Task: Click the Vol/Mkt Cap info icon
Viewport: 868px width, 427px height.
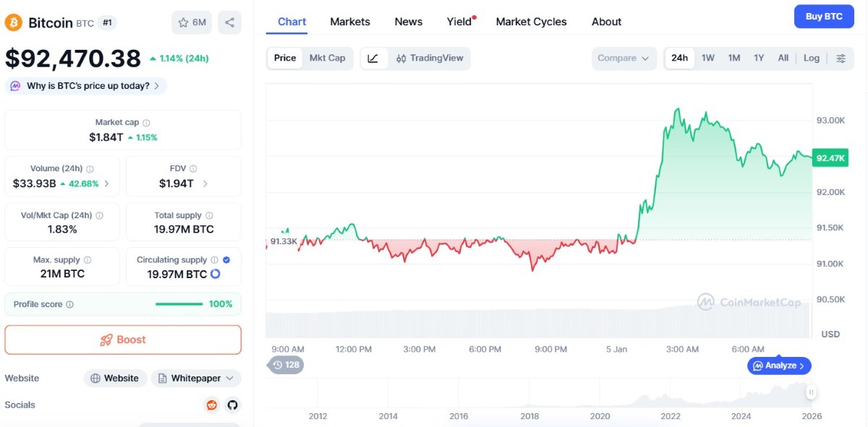Action: pos(99,215)
